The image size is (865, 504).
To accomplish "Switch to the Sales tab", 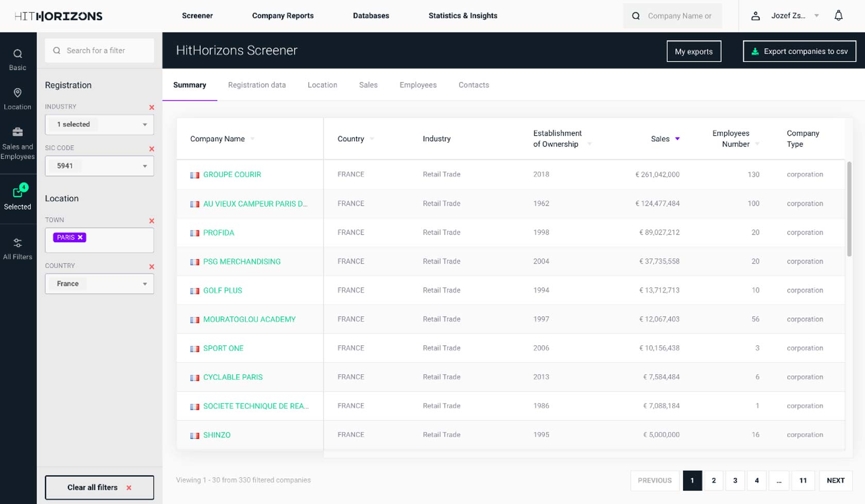I will point(369,85).
